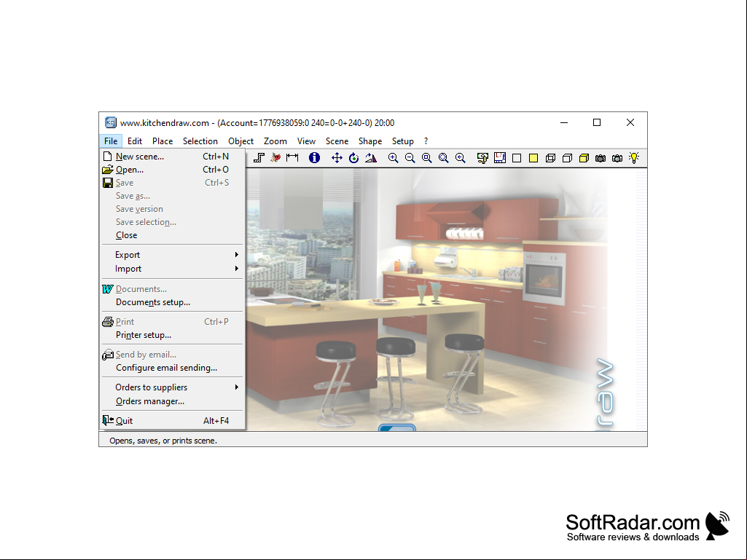
Task: Click the rotate object icon
Action: tap(354, 158)
